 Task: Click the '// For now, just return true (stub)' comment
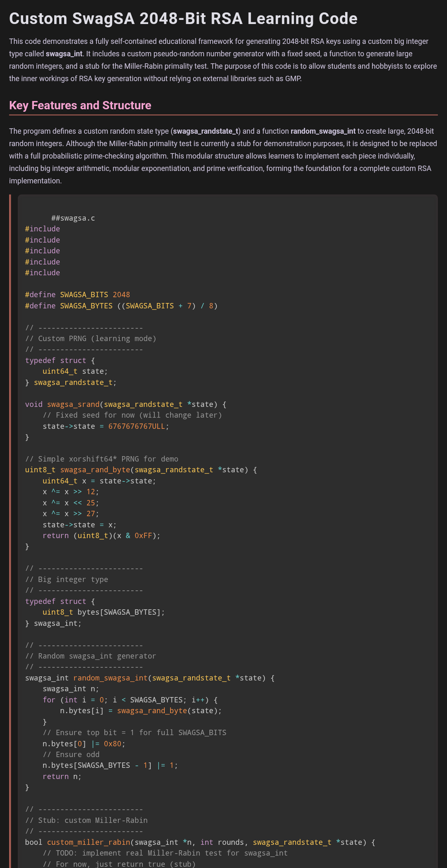(119, 864)
